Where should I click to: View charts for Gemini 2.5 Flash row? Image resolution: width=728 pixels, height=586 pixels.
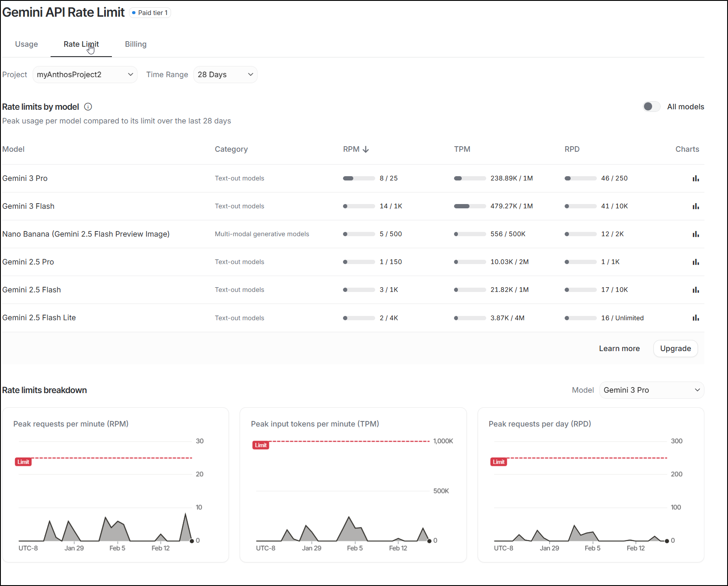[x=695, y=290]
